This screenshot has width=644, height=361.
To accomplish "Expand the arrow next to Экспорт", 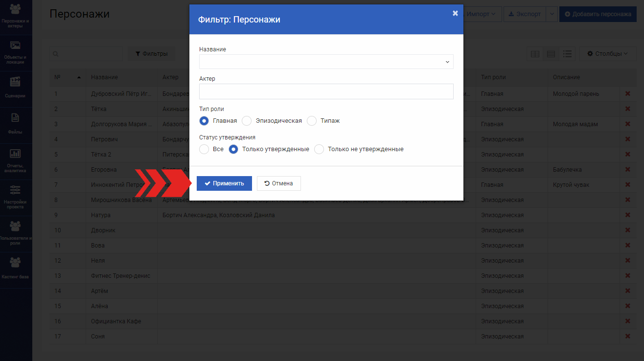I will (x=552, y=14).
